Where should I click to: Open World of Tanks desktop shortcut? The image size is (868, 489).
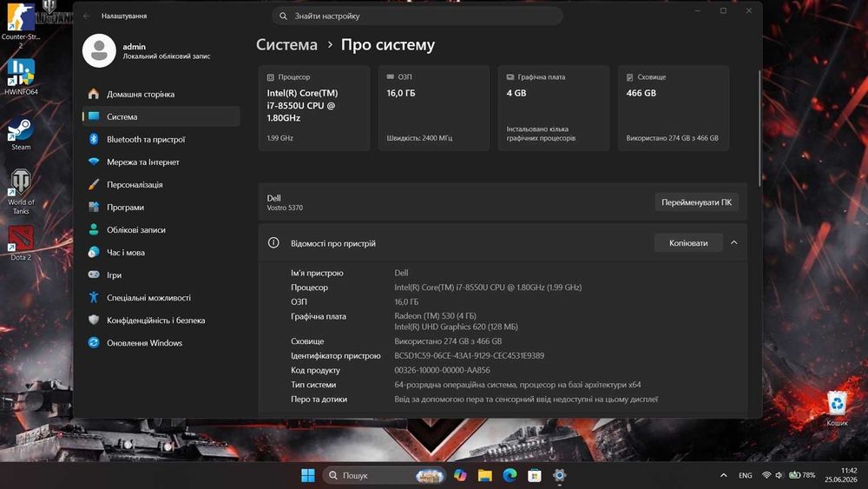21,192
